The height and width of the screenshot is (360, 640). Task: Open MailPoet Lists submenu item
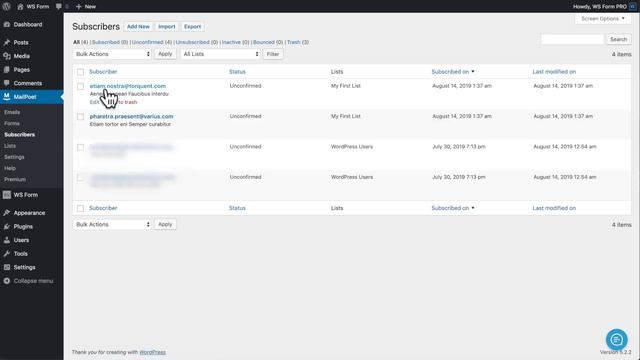coord(10,146)
